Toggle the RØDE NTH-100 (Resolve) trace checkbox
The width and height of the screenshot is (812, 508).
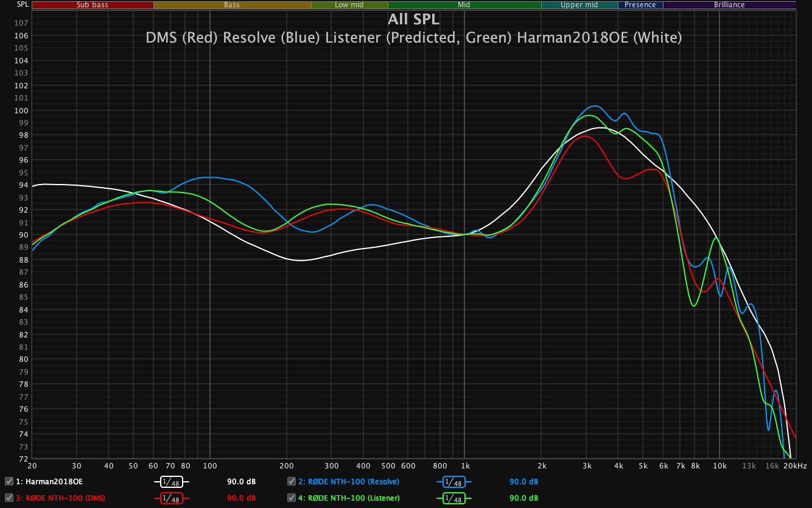[x=292, y=481]
